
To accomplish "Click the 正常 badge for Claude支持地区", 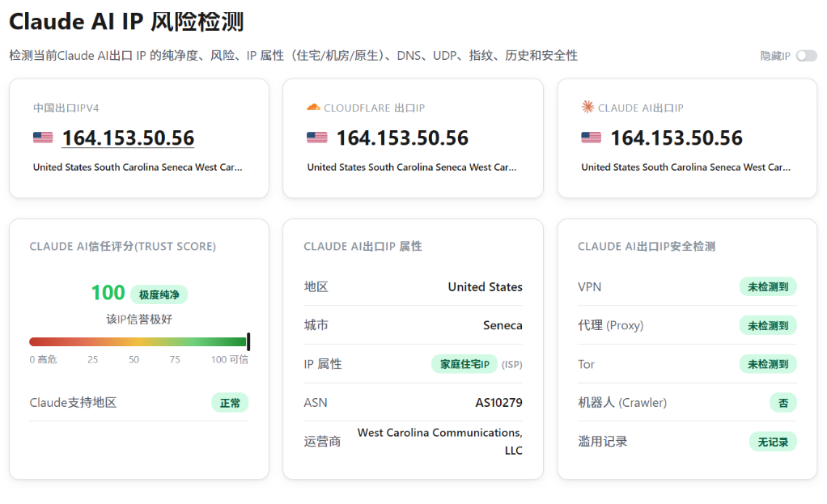I will [230, 404].
